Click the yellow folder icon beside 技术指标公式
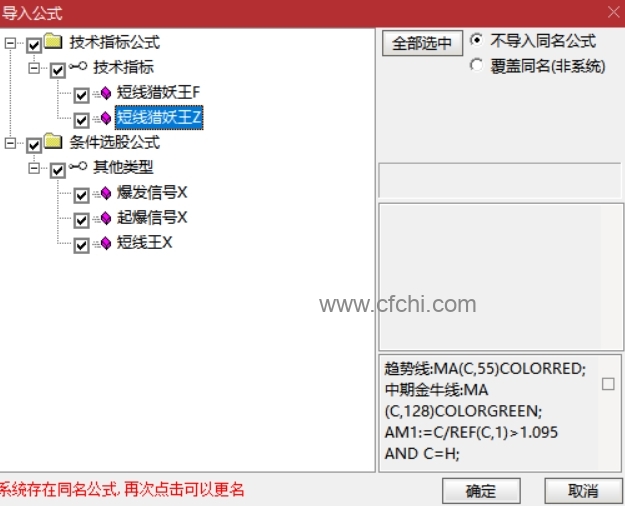 coord(53,41)
